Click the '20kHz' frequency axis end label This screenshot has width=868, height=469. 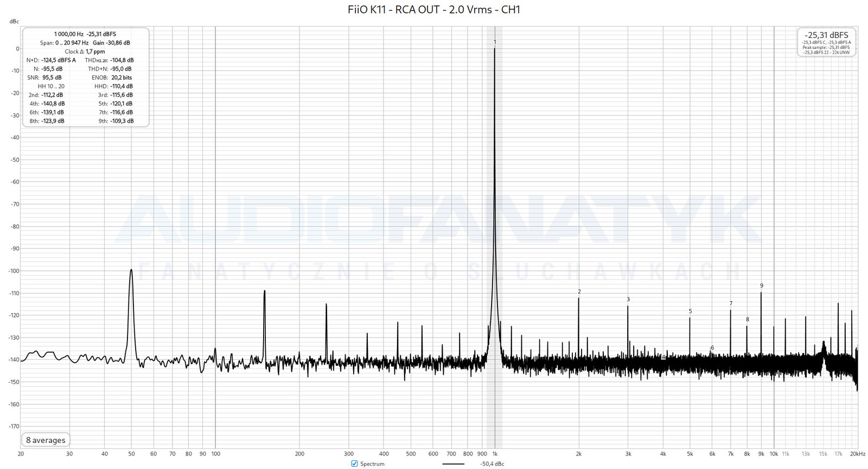pyautogui.click(x=857, y=454)
